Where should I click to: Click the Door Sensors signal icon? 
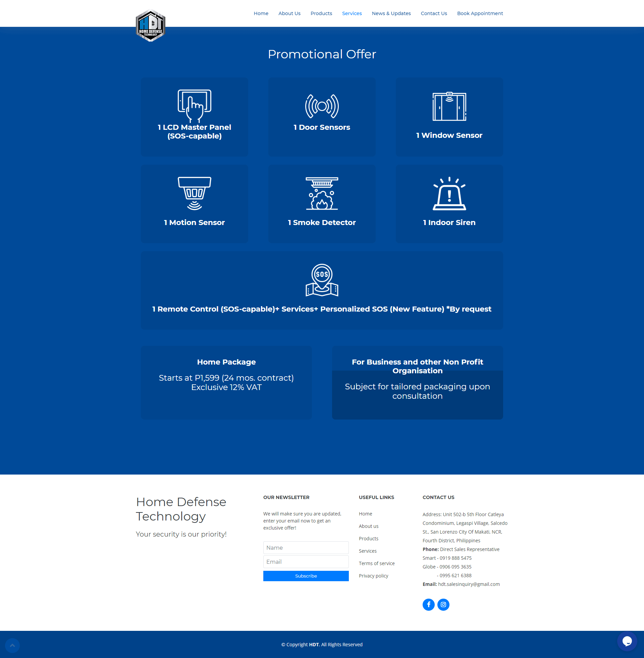pyautogui.click(x=322, y=106)
